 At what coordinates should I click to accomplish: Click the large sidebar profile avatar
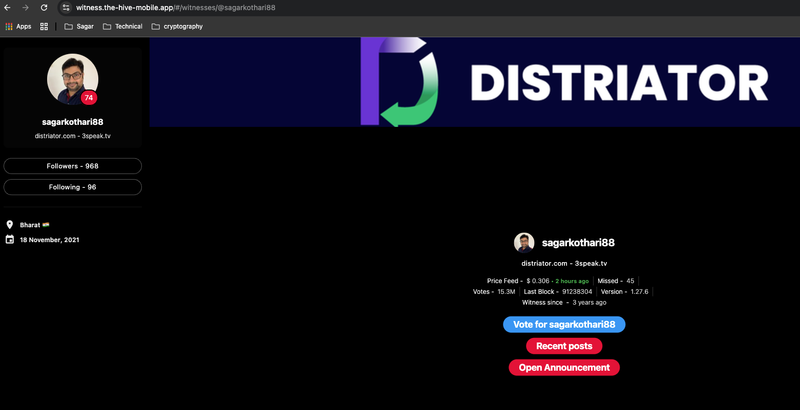[70, 79]
